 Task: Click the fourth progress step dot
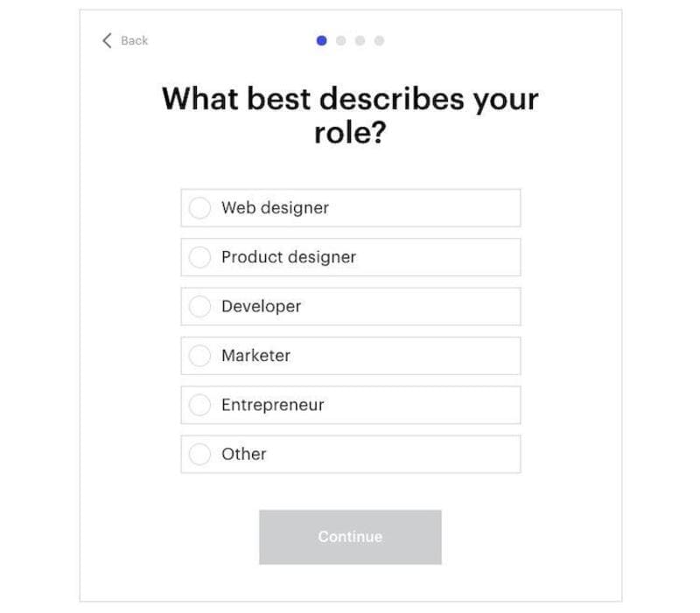(x=379, y=40)
